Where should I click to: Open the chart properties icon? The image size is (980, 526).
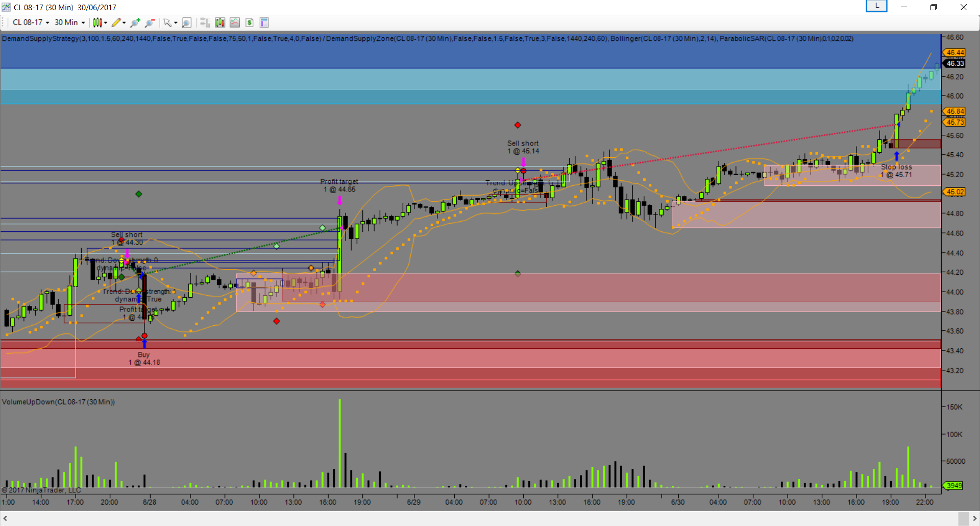click(x=264, y=22)
